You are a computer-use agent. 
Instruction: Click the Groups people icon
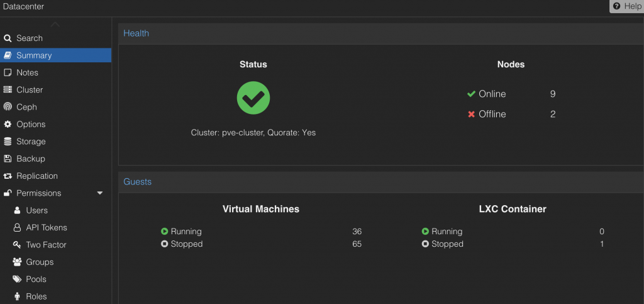[x=17, y=262]
